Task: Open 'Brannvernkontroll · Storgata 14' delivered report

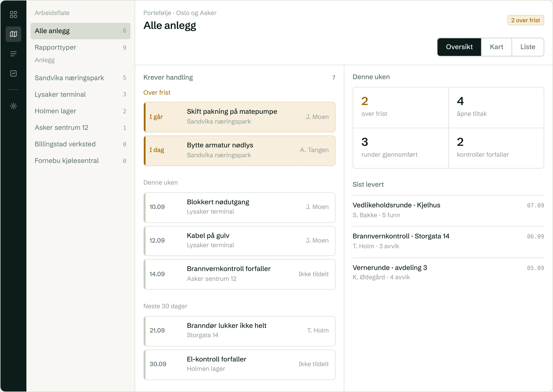Action: click(448, 242)
